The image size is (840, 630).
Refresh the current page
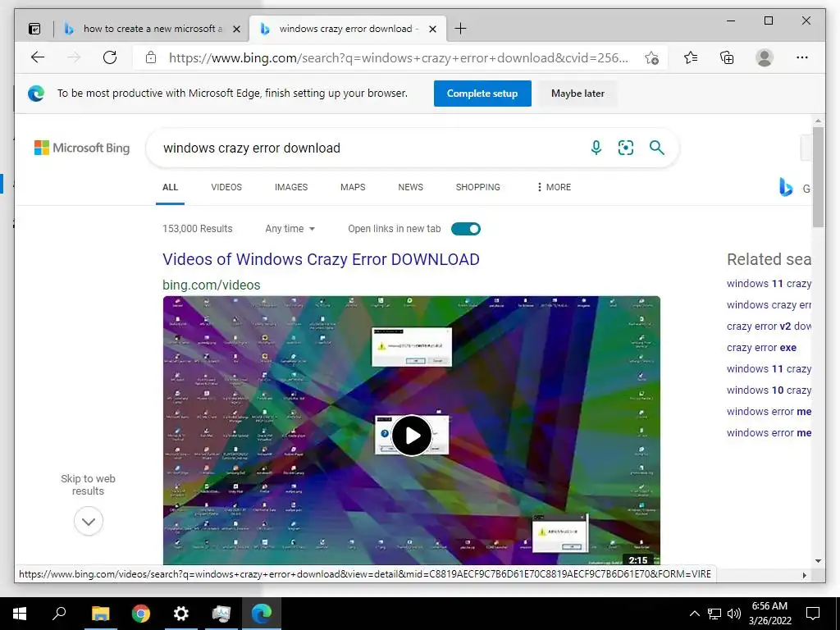(x=110, y=57)
